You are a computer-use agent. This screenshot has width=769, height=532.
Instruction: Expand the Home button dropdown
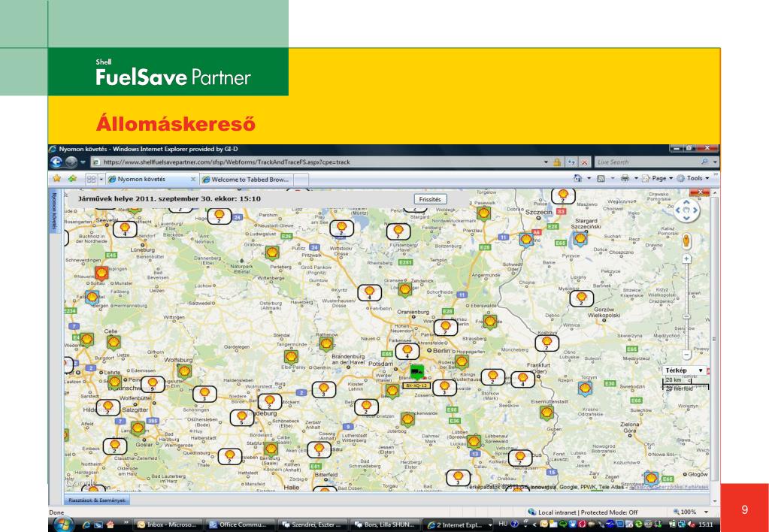[589, 179]
